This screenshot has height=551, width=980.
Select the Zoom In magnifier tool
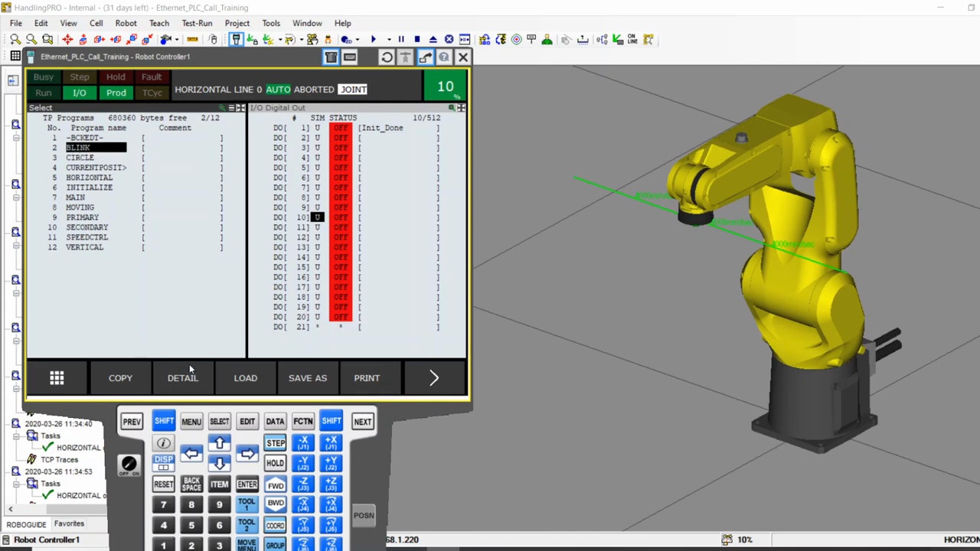pos(15,40)
